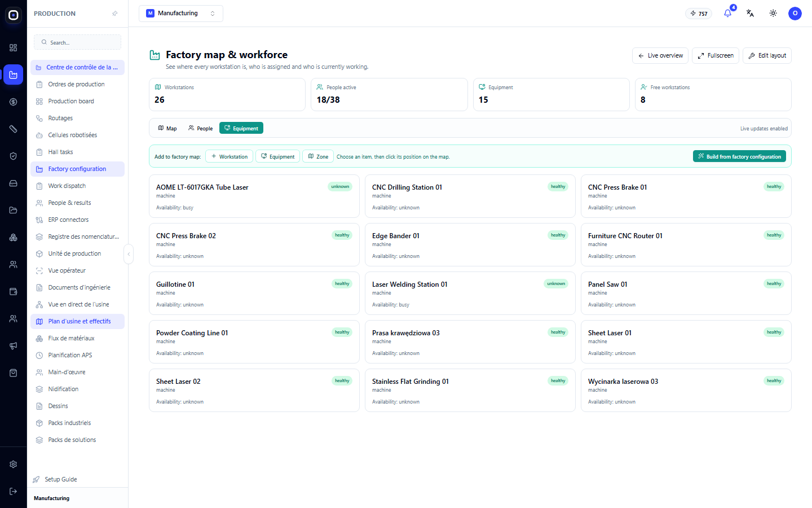Screen dimensions: 812x508
Task: Go back to Live overview
Action: 660,55
